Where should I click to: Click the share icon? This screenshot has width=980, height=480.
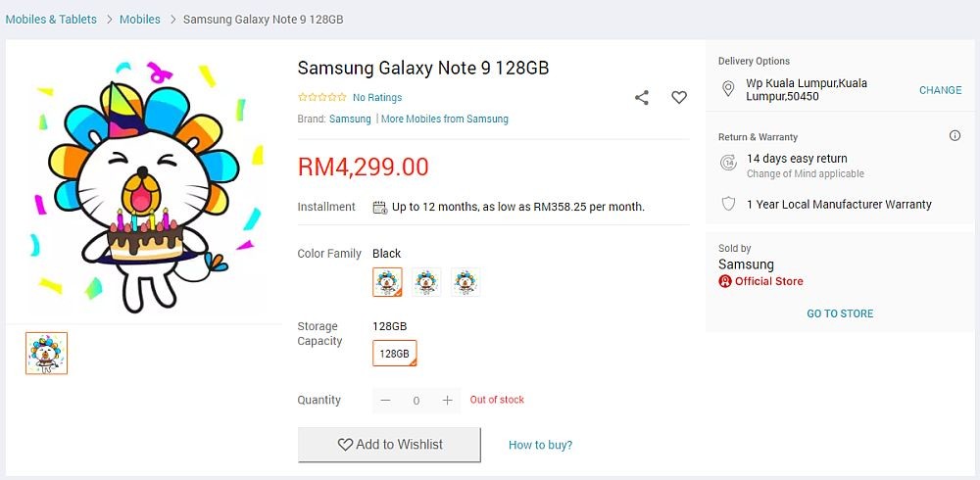pos(642,97)
